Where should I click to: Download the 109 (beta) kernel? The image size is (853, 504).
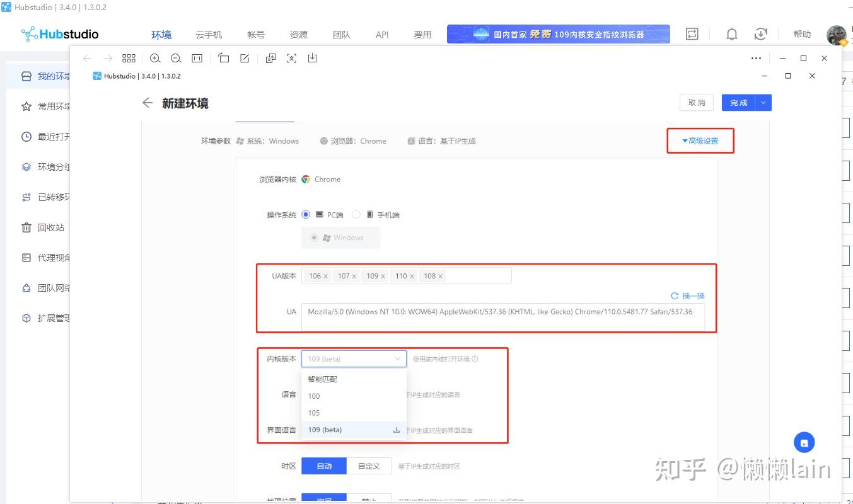tap(397, 430)
